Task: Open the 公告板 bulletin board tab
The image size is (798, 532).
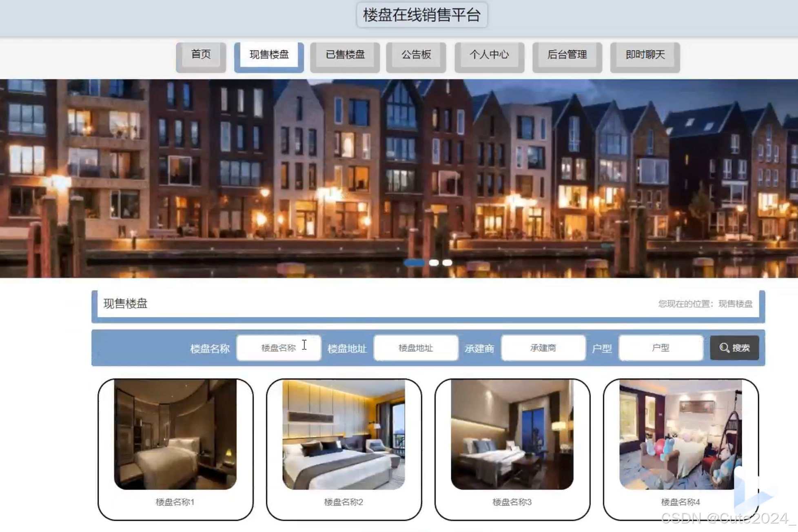Action: point(416,55)
